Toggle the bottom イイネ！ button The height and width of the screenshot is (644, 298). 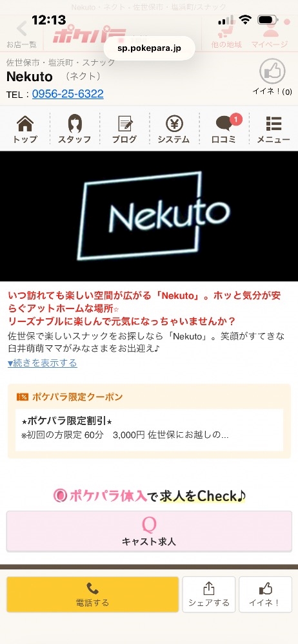click(x=265, y=594)
